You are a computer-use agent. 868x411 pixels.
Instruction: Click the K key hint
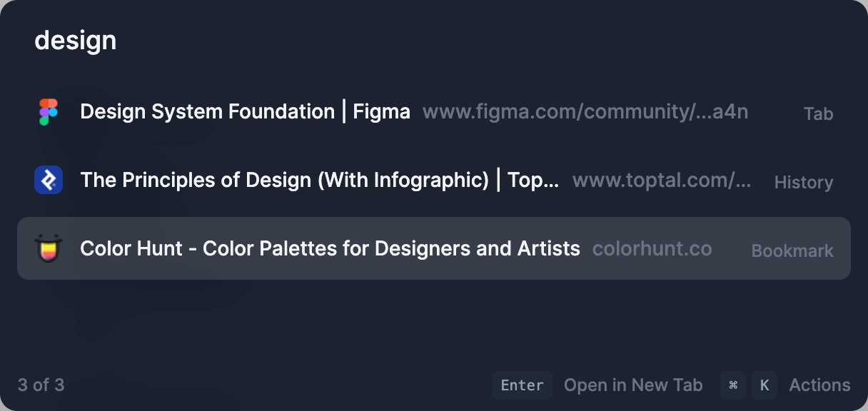(764, 385)
